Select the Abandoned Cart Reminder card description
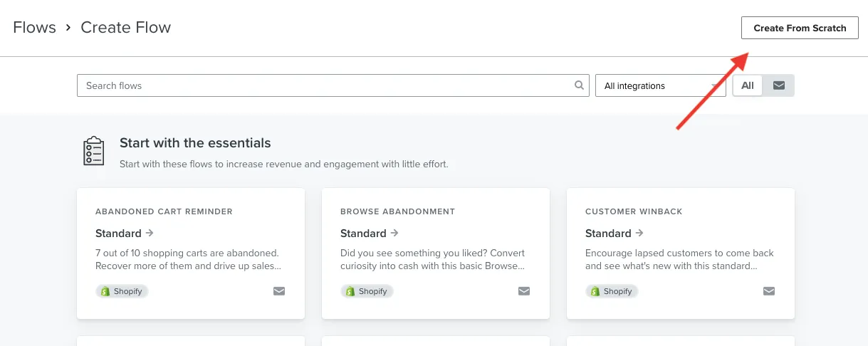The image size is (868, 346). (x=189, y=259)
